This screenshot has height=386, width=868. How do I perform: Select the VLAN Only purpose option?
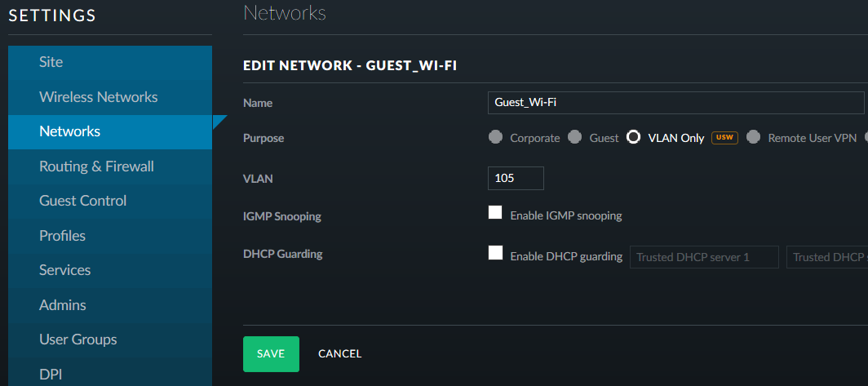point(633,137)
